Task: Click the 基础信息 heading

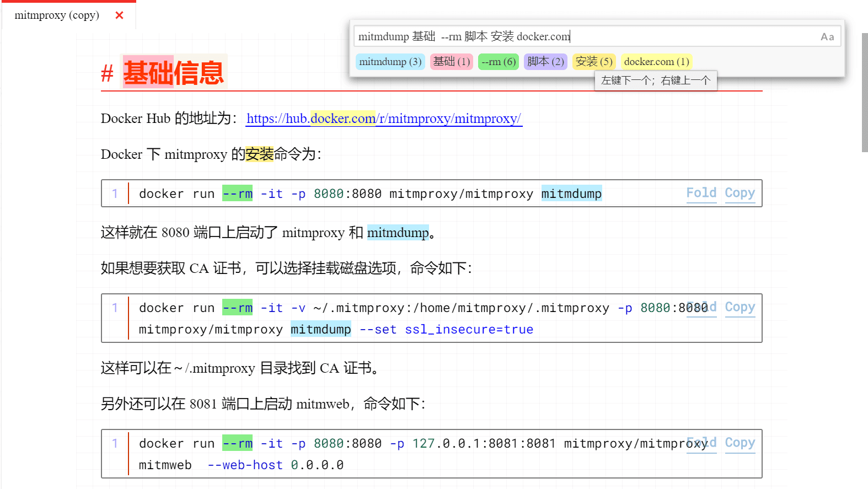Action: 174,72
